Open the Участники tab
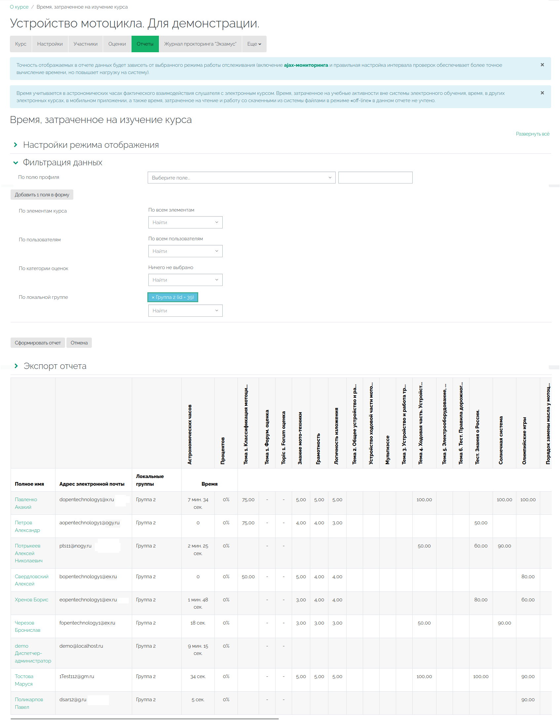 (85, 44)
